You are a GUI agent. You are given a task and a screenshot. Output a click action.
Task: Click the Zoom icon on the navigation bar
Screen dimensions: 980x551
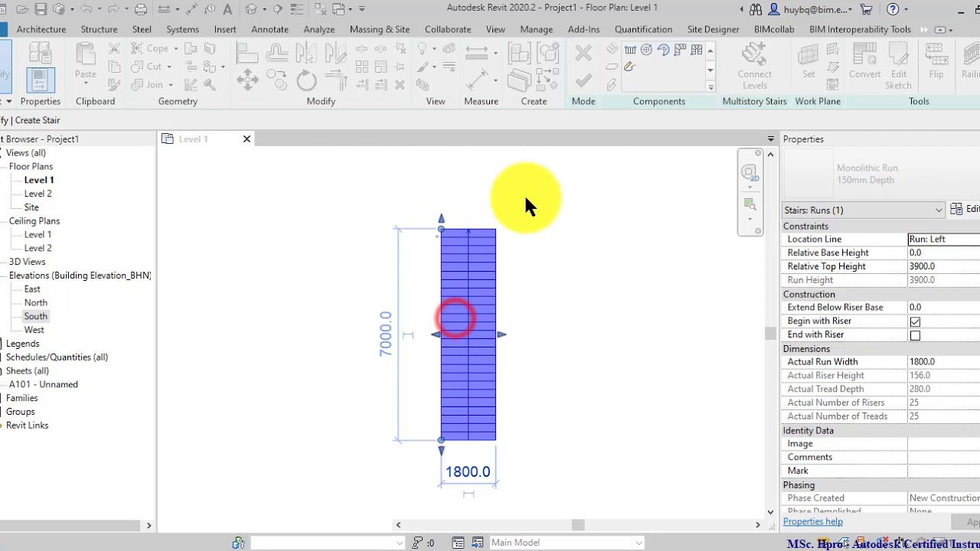coord(750,204)
